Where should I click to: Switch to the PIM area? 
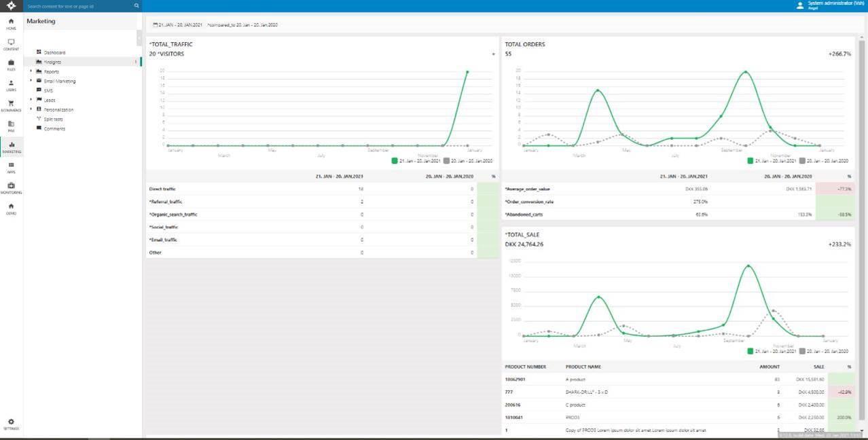point(11,126)
